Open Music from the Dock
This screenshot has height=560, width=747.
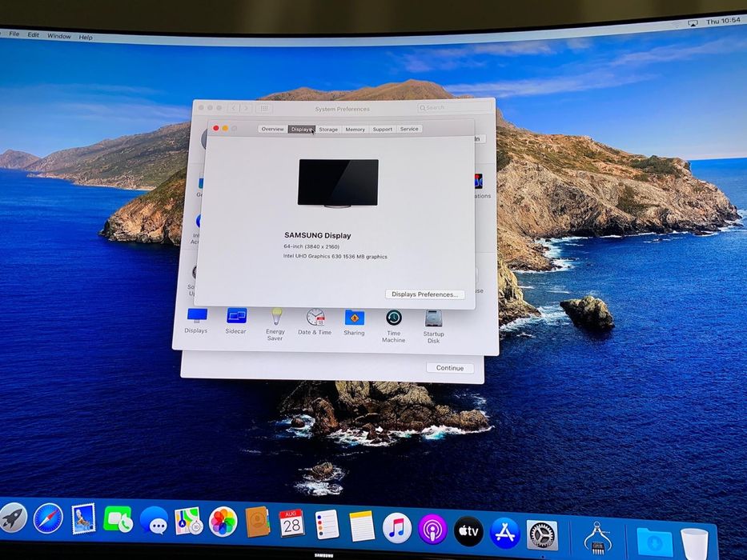tap(397, 528)
